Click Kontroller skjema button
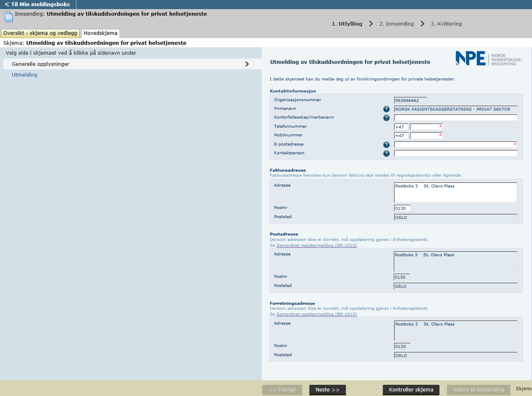Viewport: 532px width, 396px height. point(411,390)
